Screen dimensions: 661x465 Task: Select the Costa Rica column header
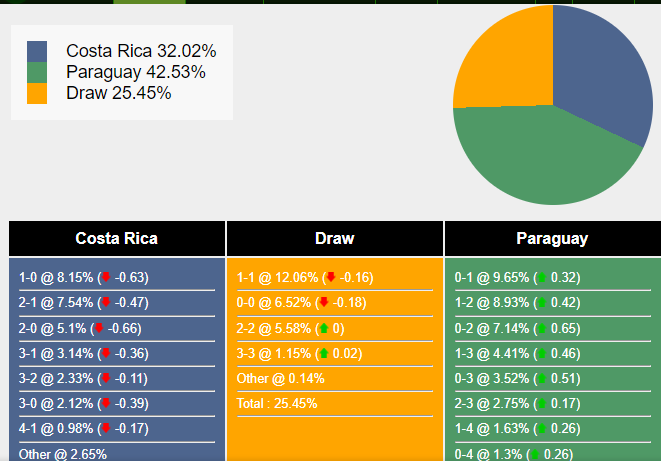point(117,239)
